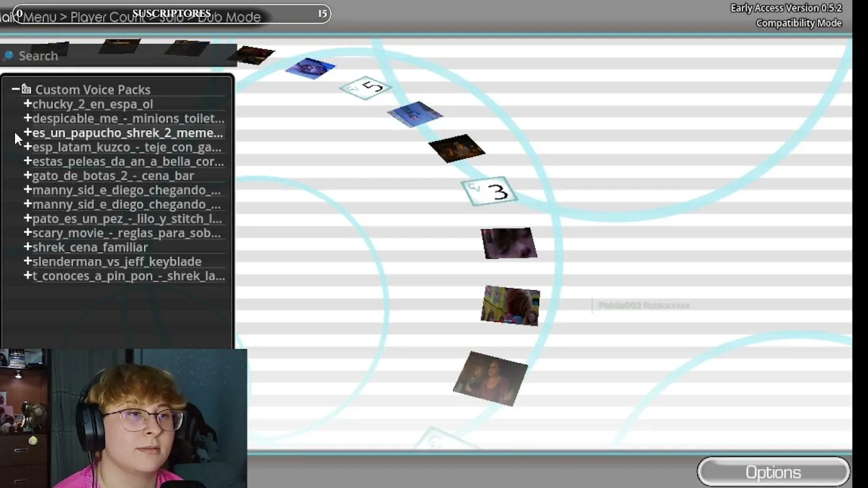
Task: Select the despicable_me_-_minions_toilet row text
Action: [x=128, y=119]
